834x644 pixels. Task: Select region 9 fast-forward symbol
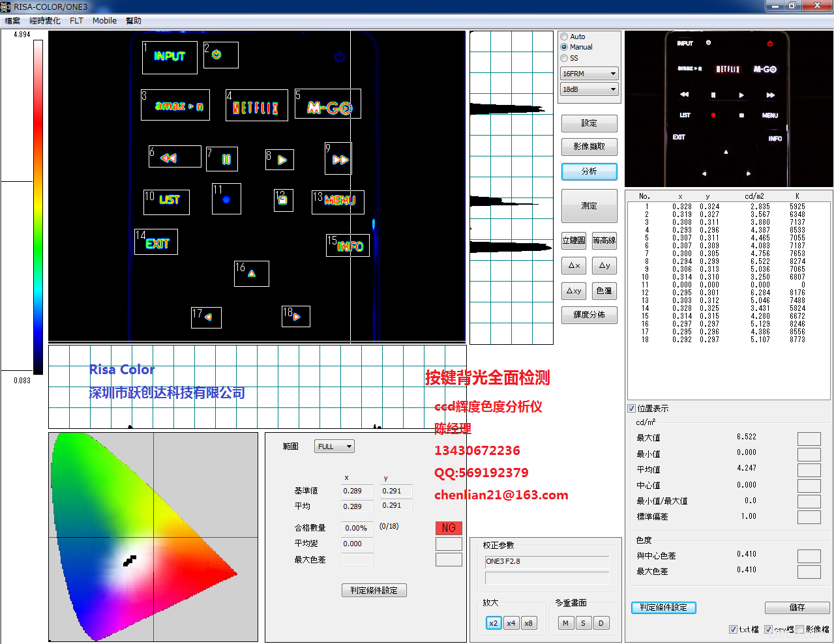coord(338,158)
